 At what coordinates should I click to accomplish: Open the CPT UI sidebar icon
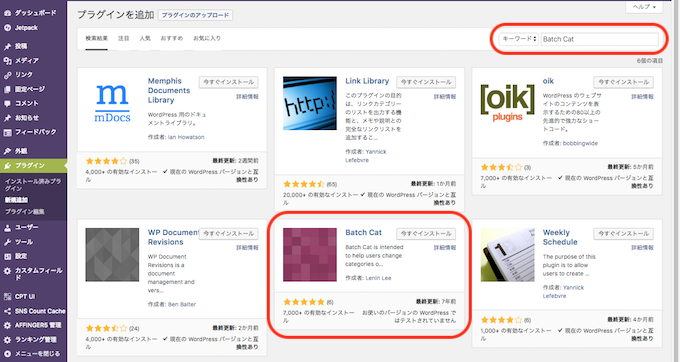(7, 297)
